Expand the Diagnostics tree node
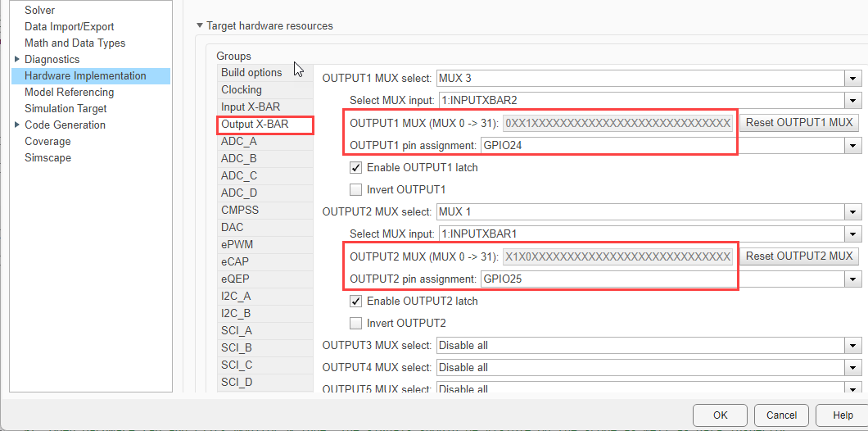The image size is (868, 431). click(x=16, y=59)
